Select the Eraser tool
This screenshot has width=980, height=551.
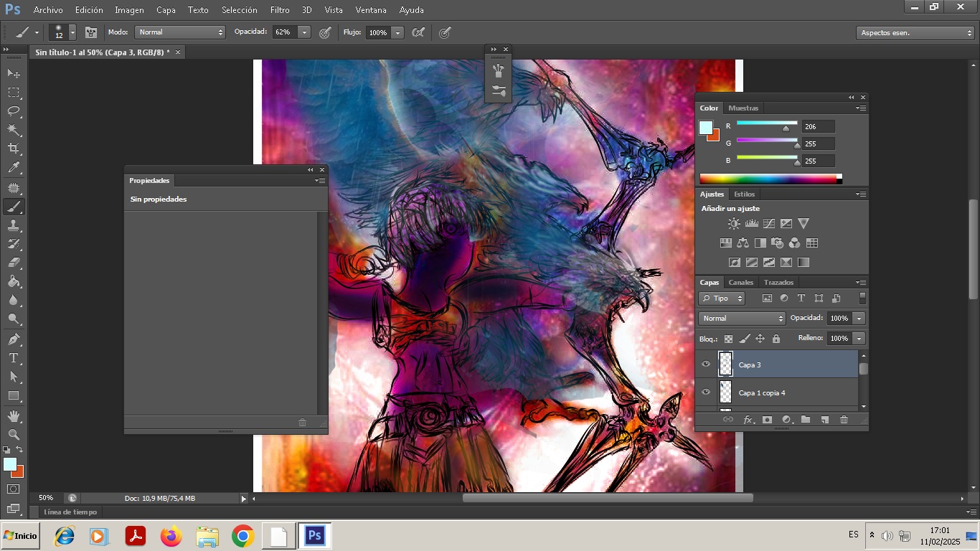[14, 263]
